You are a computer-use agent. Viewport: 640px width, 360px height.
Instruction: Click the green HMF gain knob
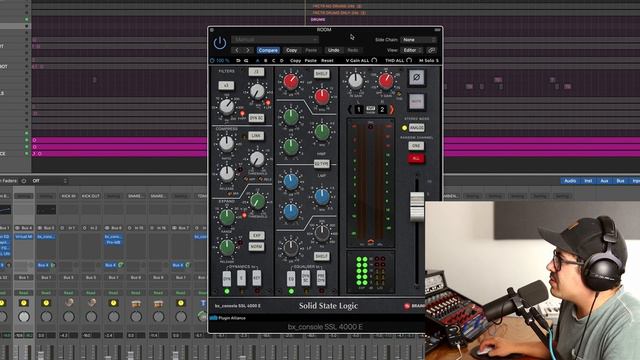[x=291, y=117]
